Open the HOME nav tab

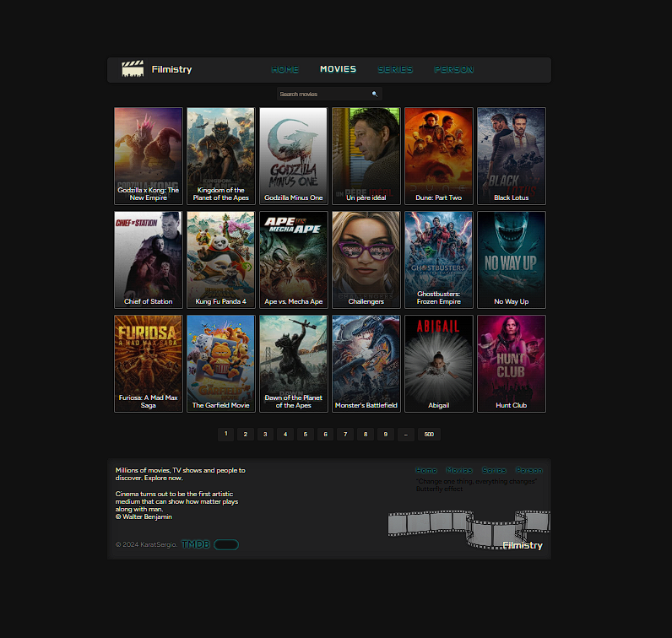tap(285, 69)
